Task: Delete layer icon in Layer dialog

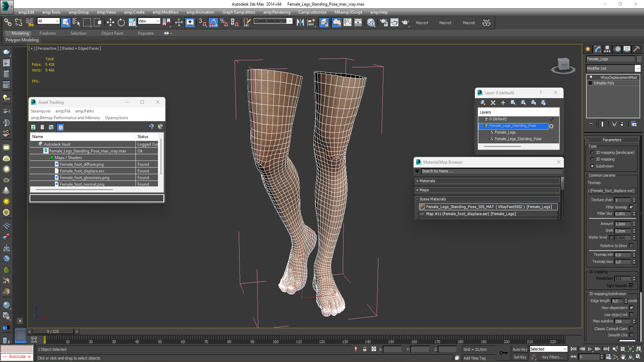Action: [x=493, y=103]
